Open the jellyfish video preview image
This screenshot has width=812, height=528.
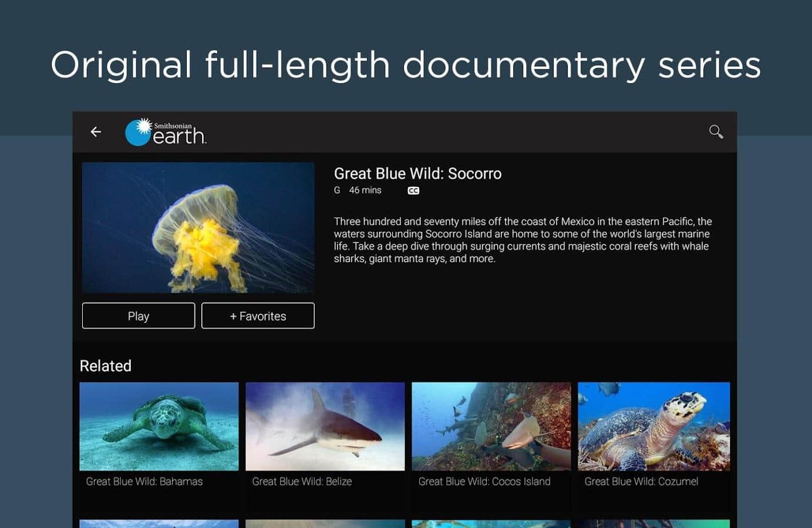coord(198,228)
